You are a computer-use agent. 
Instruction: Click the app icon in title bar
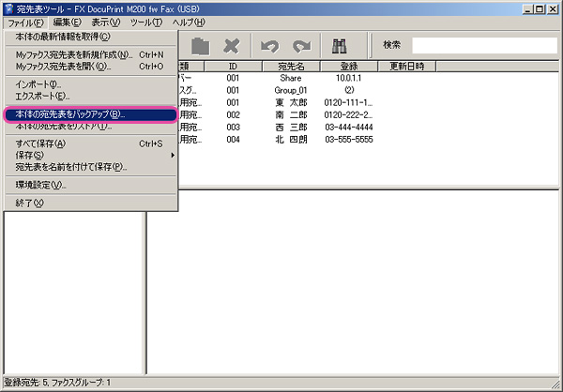(x=9, y=7)
